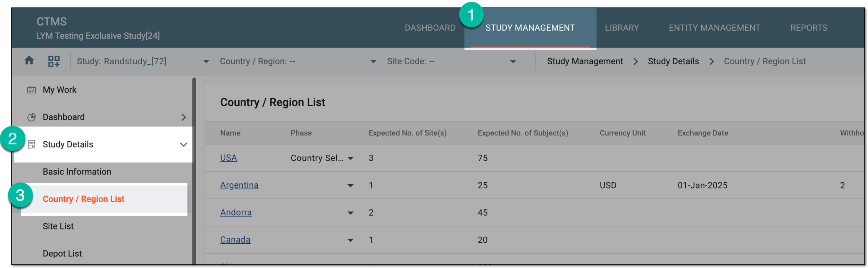This screenshot has width=868, height=268.
Task: Click the LYM Testing Exclusive Study[24] label
Action: tap(98, 36)
